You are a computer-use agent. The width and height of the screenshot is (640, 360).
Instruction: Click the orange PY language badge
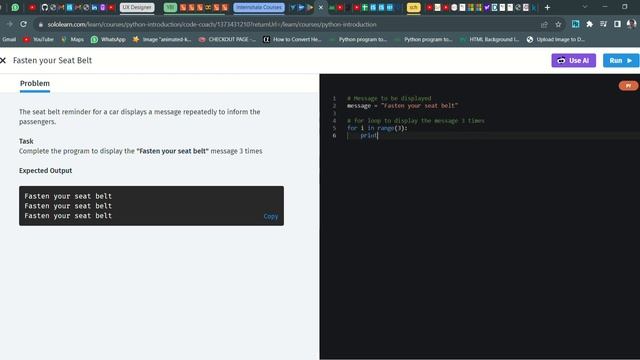point(628,85)
